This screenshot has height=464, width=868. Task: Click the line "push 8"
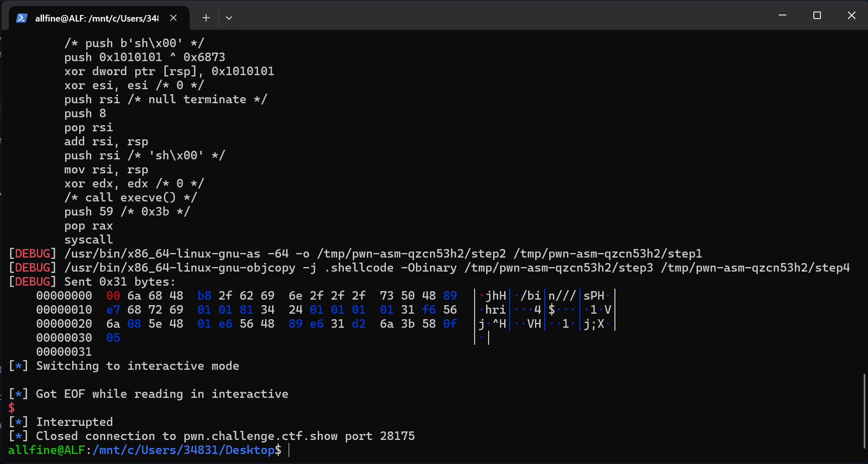pyautogui.click(x=85, y=113)
